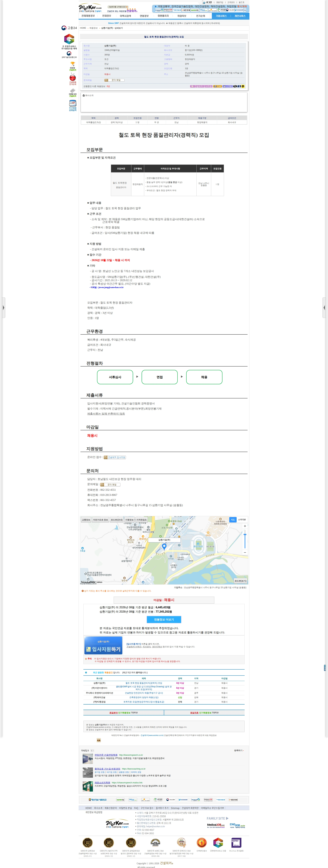
Task: Open the 연봉정보 menu
Action: (x=144, y=16)
